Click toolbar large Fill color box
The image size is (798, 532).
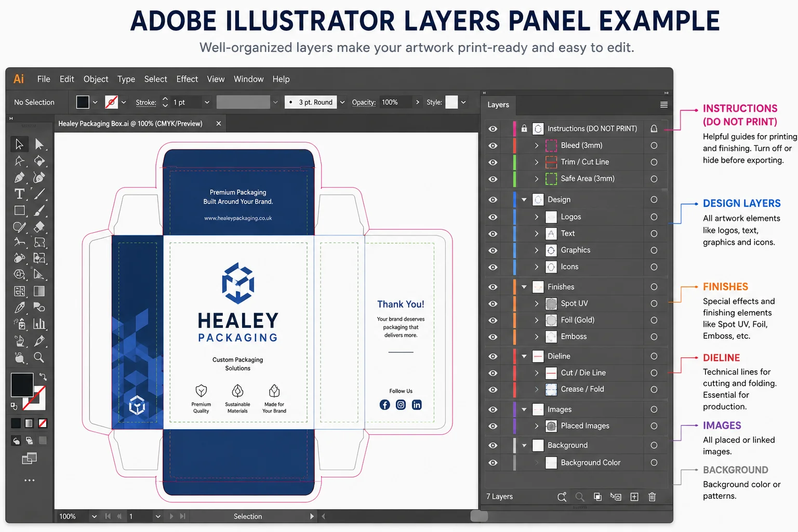coord(22,384)
